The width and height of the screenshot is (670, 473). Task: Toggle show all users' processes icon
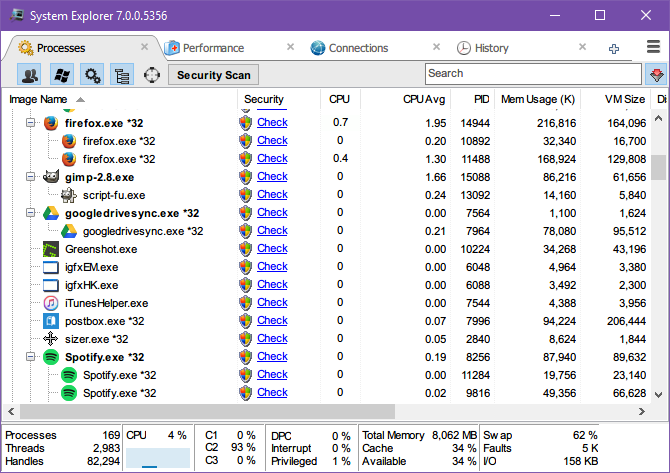(30, 74)
